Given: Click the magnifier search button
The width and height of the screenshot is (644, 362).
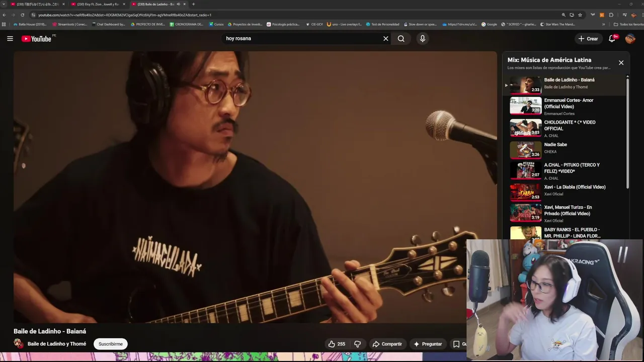Looking at the screenshot, I should (x=401, y=39).
